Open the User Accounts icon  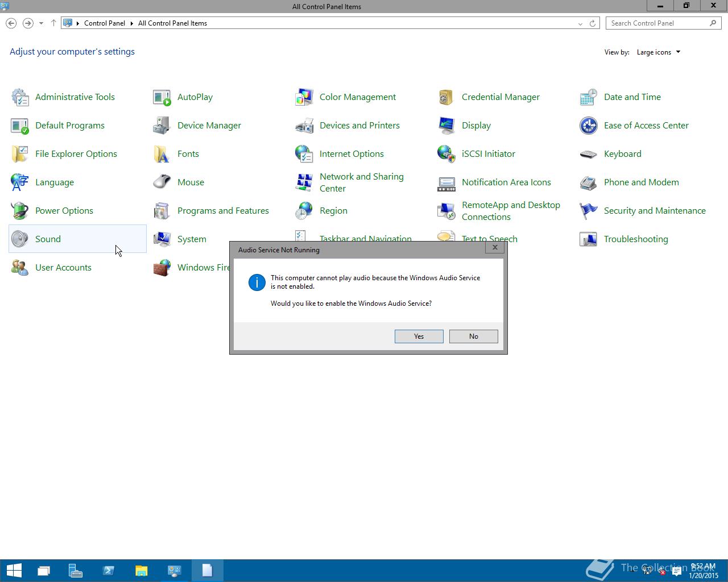(20, 268)
